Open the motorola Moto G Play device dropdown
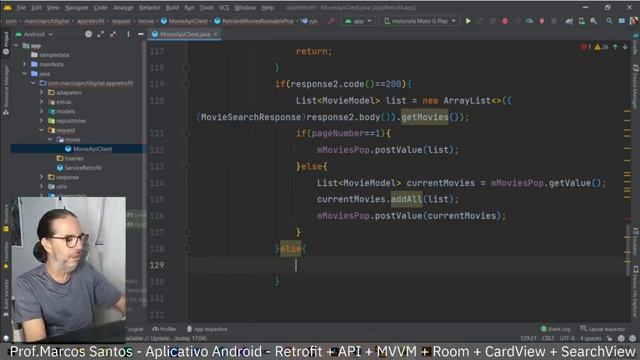Screen dimensions: 640x360 click(420, 21)
